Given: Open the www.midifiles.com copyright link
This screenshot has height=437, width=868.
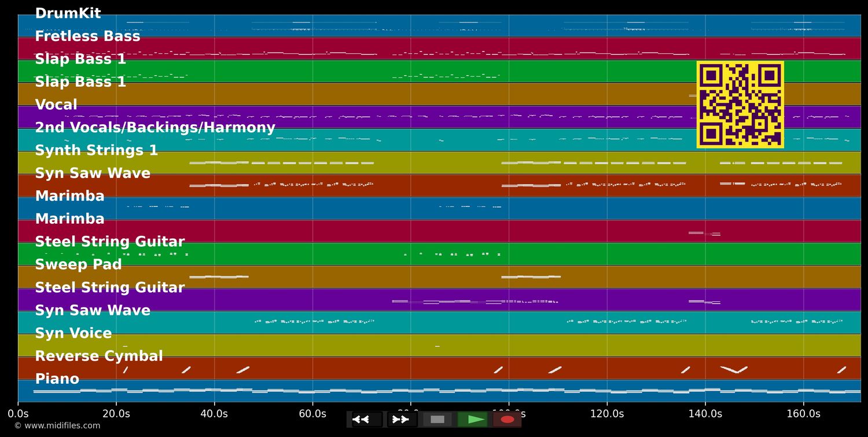Looking at the screenshot, I should coord(57,426).
